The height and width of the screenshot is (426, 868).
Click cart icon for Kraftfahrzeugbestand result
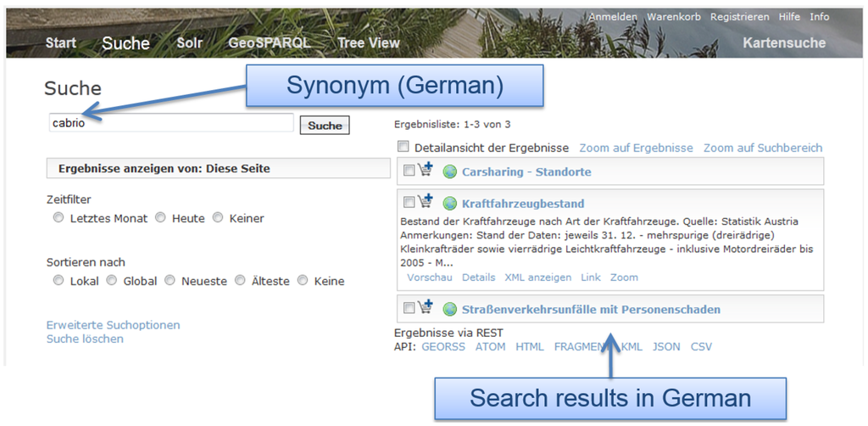(x=426, y=202)
